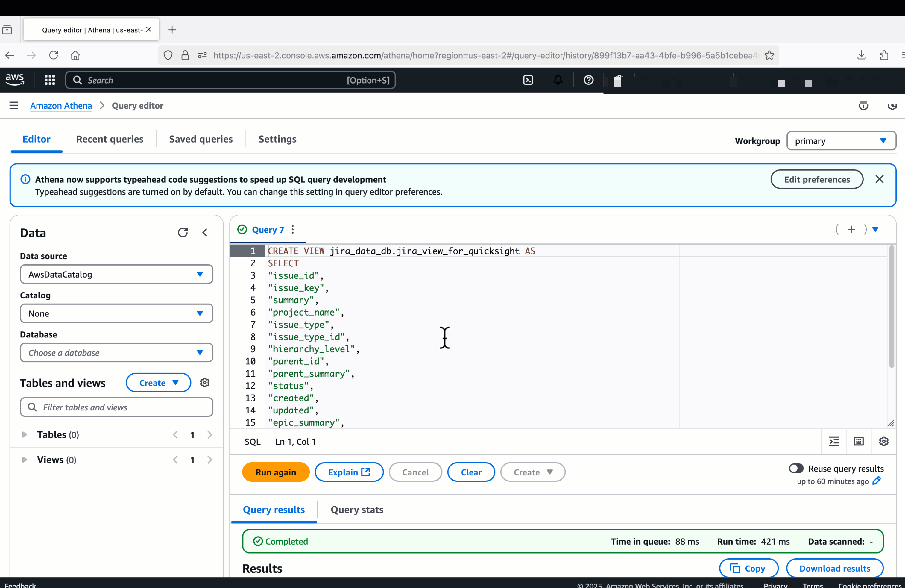Open editor preferences gear icon
905x588 pixels.
point(884,442)
